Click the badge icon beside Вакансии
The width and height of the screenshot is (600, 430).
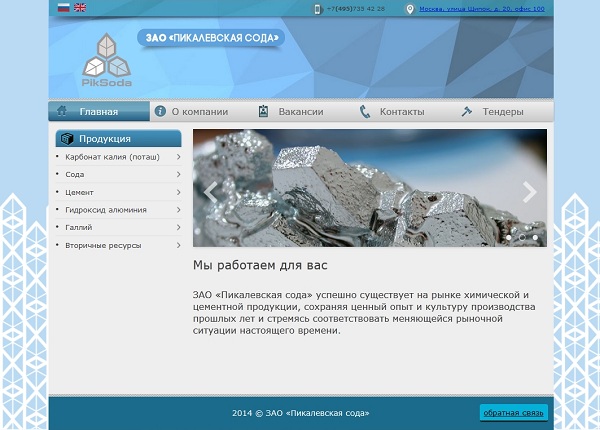click(263, 111)
